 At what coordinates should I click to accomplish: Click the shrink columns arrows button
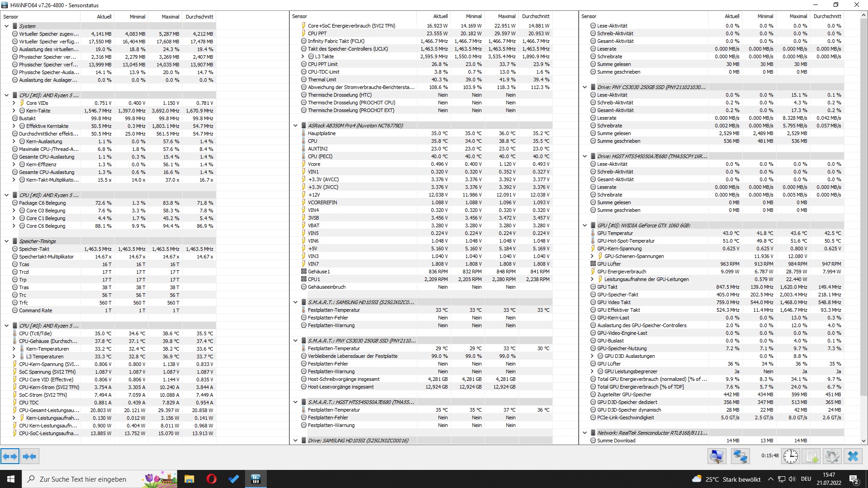[29, 456]
